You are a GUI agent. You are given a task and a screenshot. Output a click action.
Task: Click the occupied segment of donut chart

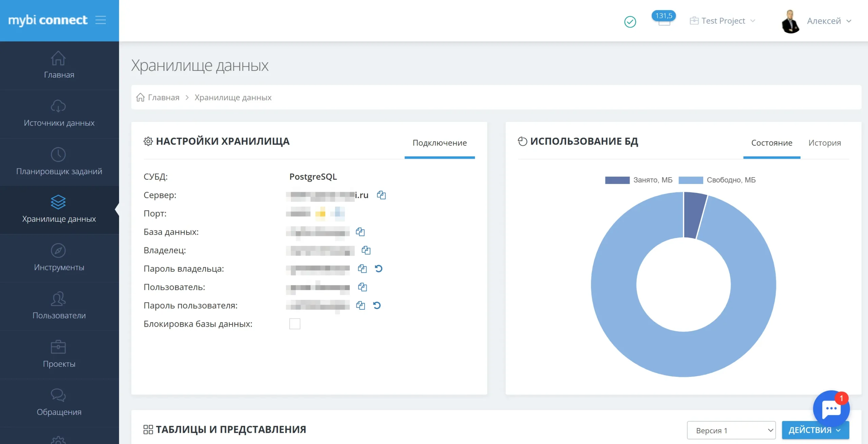693,215
